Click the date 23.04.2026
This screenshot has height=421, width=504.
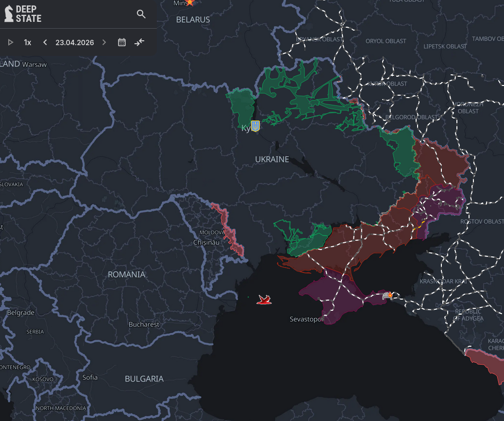pos(75,42)
